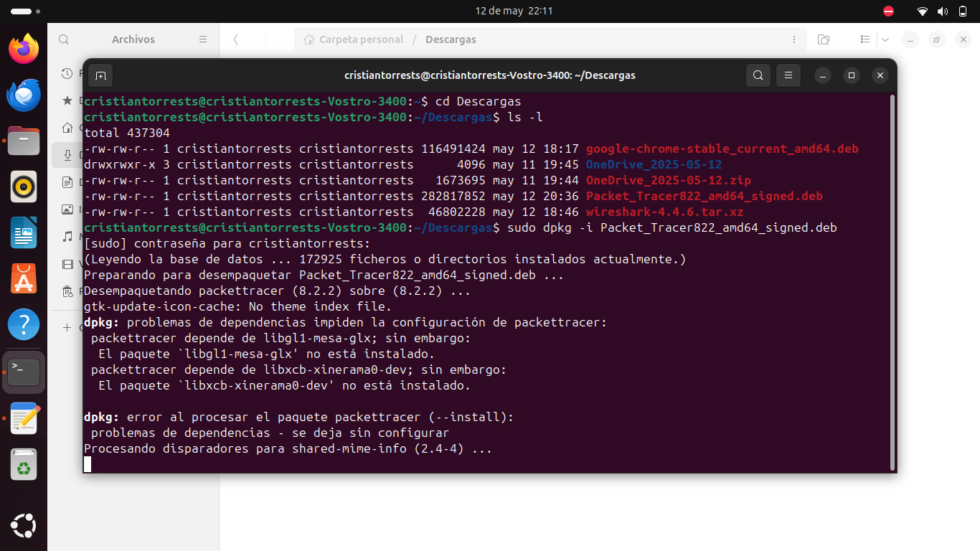Switch to the Files app in the dock

(x=24, y=141)
